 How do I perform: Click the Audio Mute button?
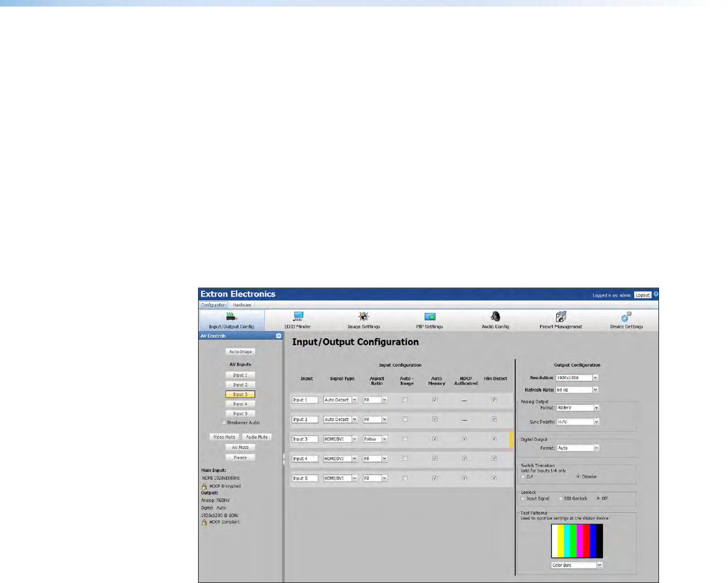click(256, 437)
